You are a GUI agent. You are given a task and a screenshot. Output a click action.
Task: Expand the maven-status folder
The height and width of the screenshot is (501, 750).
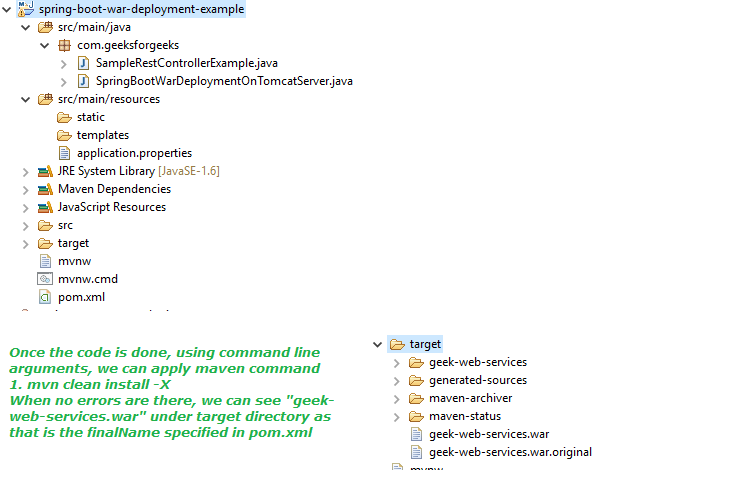coord(397,417)
